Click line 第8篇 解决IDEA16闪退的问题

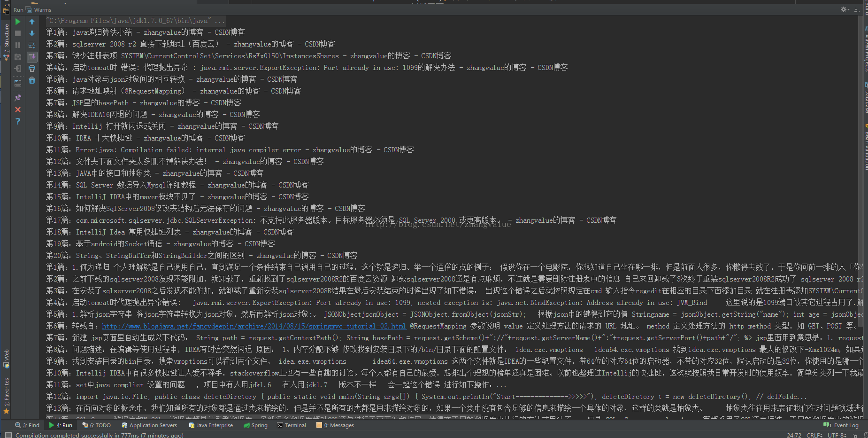(x=153, y=114)
